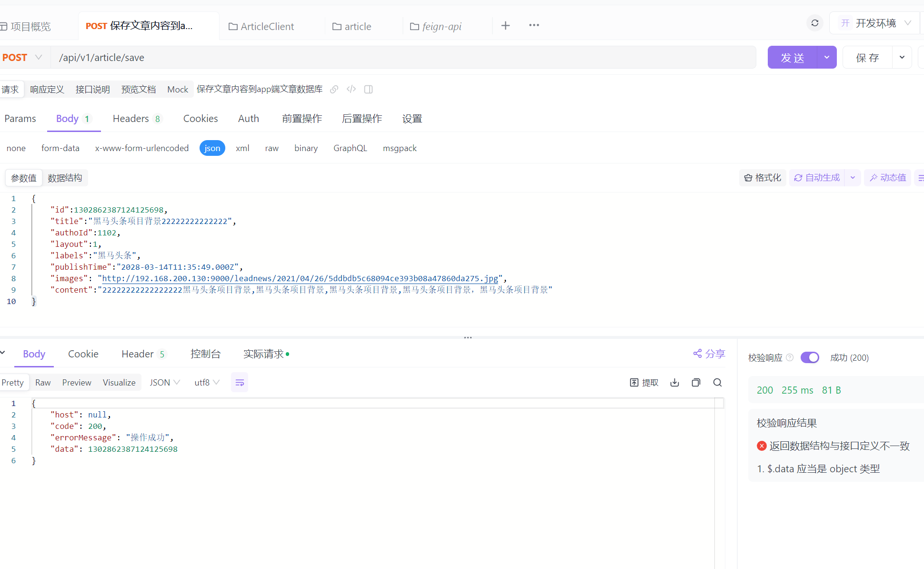Click the new tab plus icon
924x569 pixels.
click(505, 26)
